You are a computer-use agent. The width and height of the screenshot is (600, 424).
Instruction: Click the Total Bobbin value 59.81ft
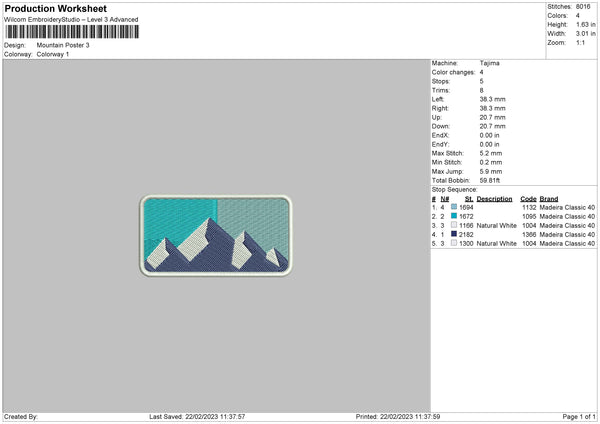click(490, 180)
